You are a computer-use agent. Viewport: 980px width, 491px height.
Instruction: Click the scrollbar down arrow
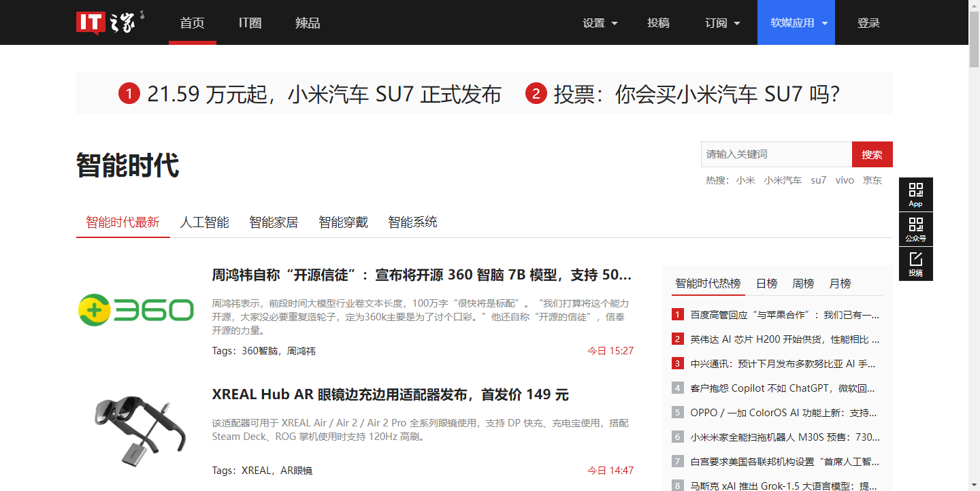[x=974, y=486]
